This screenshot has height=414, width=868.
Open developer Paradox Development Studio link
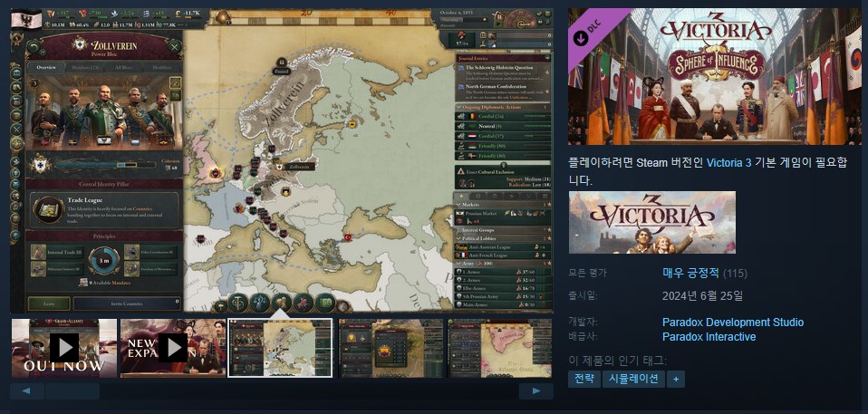pyautogui.click(x=733, y=323)
